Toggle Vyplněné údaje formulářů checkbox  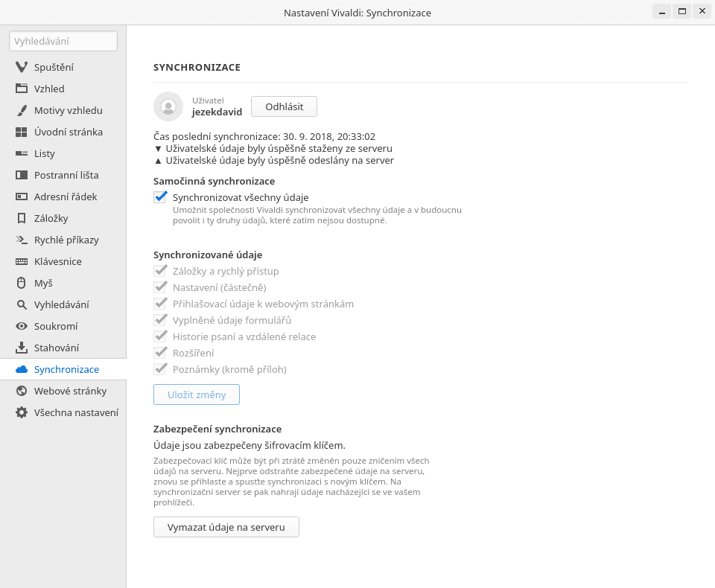tap(160, 320)
